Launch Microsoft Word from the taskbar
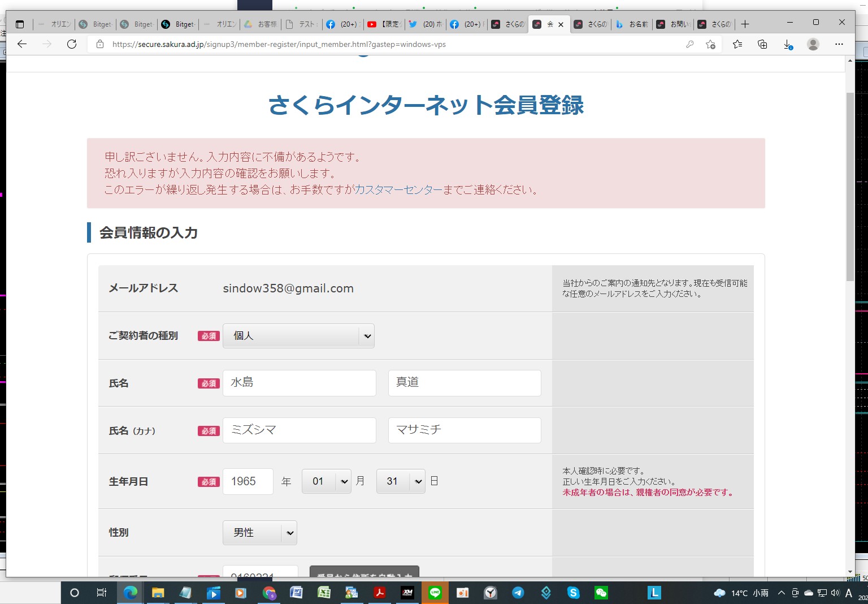 (x=296, y=593)
